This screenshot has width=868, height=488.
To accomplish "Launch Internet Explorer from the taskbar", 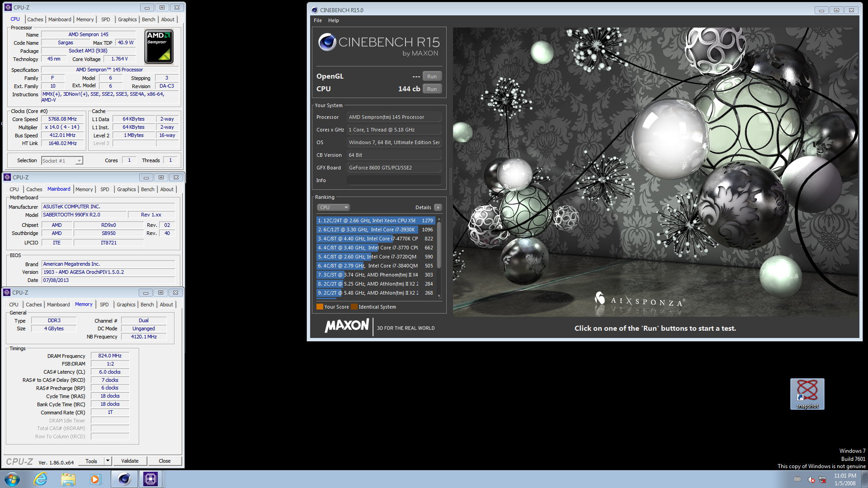I will click(x=41, y=479).
